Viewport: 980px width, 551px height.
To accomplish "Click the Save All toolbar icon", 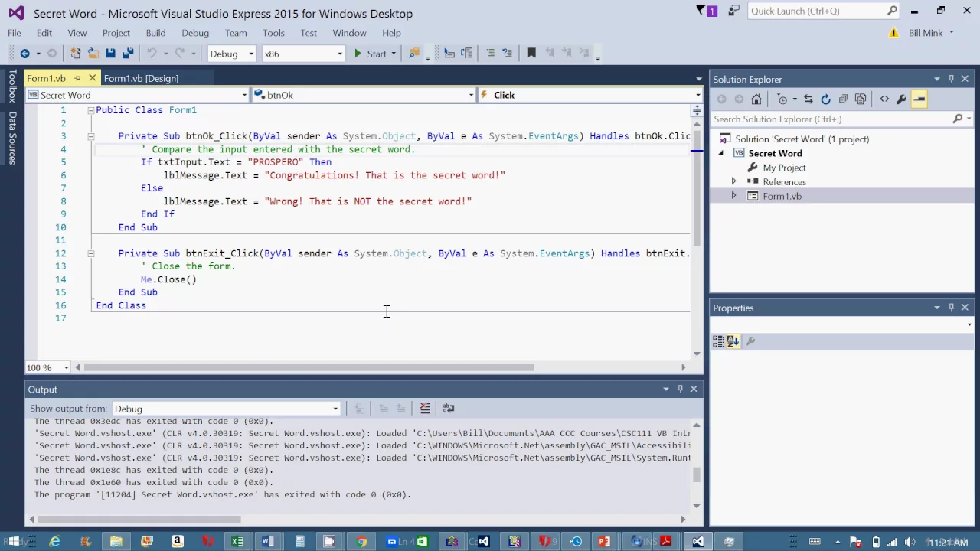I will click(128, 54).
